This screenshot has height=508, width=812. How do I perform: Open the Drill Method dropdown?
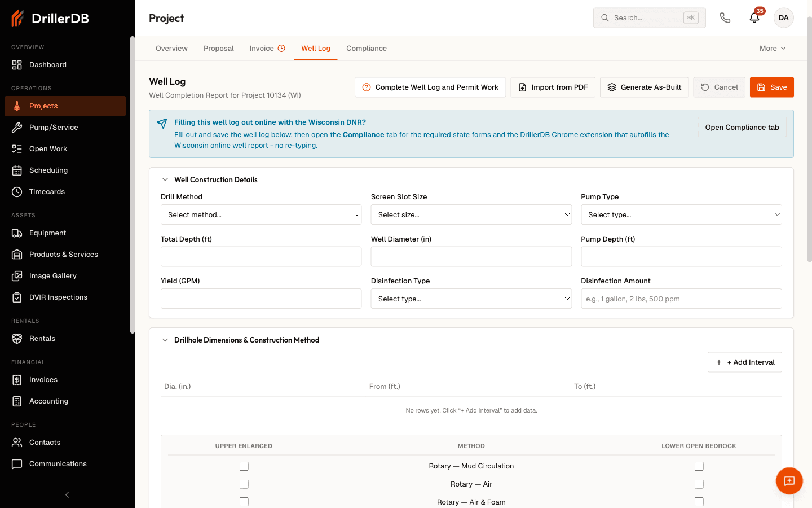pyautogui.click(x=261, y=214)
